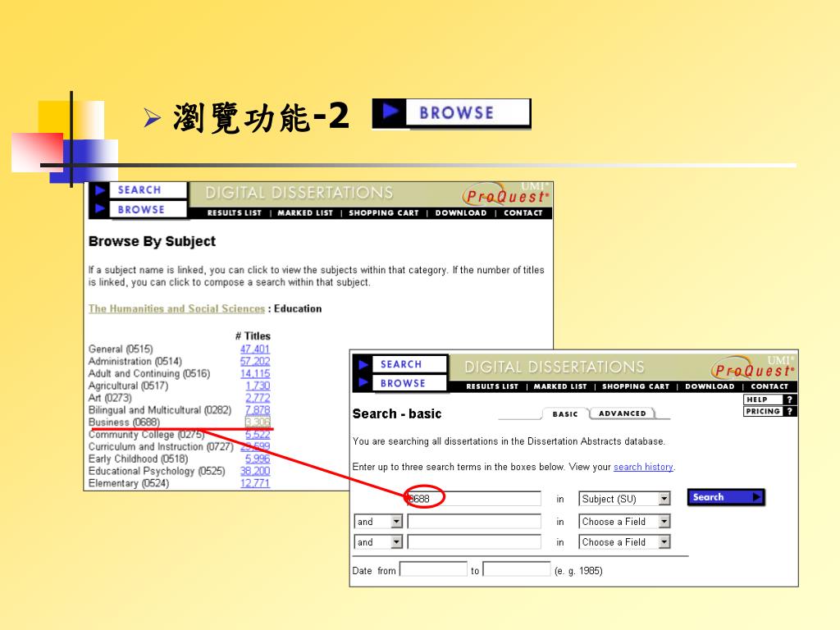The height and width of the screenshot is (630, 840).
Task: Open DOWNLOAD in Search - basic window
Action: (x=710, y=386)
